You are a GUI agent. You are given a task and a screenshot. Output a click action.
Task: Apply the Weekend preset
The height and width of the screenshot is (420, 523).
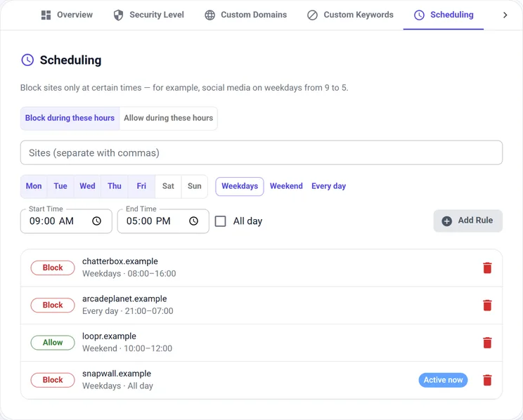(286, 186)
